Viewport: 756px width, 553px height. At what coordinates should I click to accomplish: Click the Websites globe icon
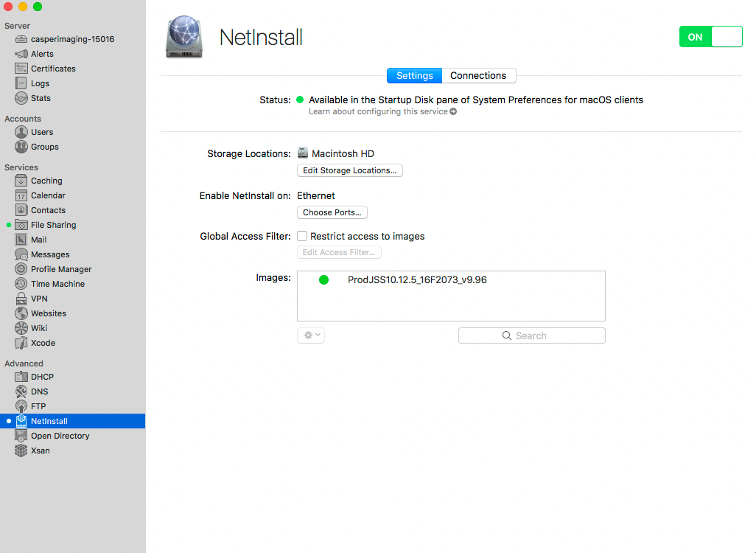(21, 313)
